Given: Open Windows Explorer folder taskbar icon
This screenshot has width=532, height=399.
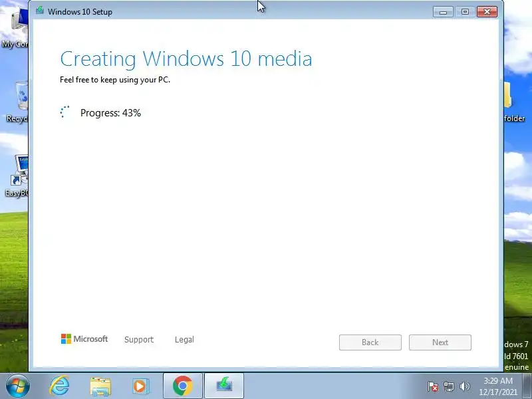Looking at the screenshot, I should [100, 387].
